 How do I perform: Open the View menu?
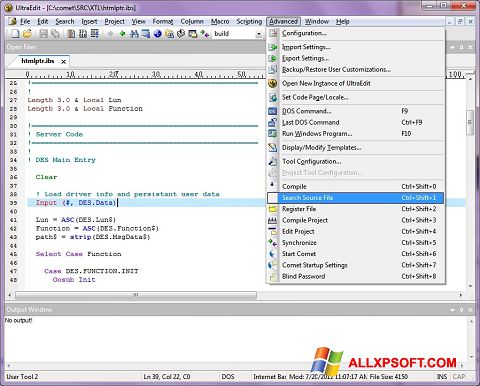(x=138, y=22)
